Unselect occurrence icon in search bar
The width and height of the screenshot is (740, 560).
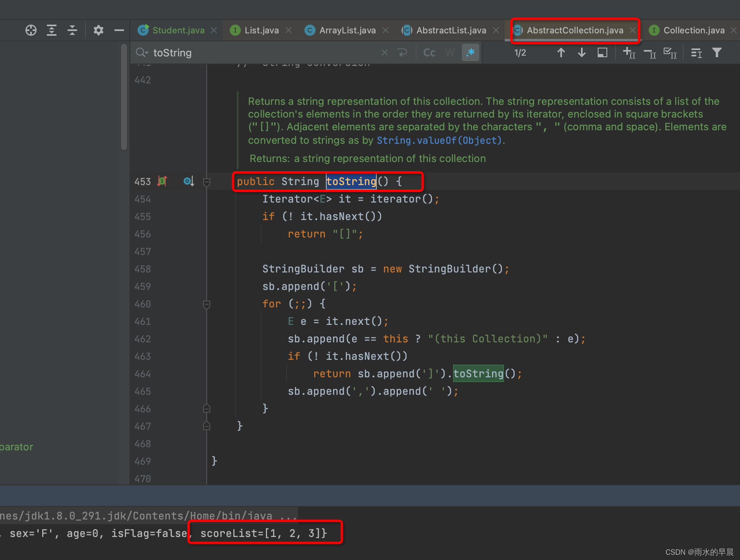click(649, 52)
